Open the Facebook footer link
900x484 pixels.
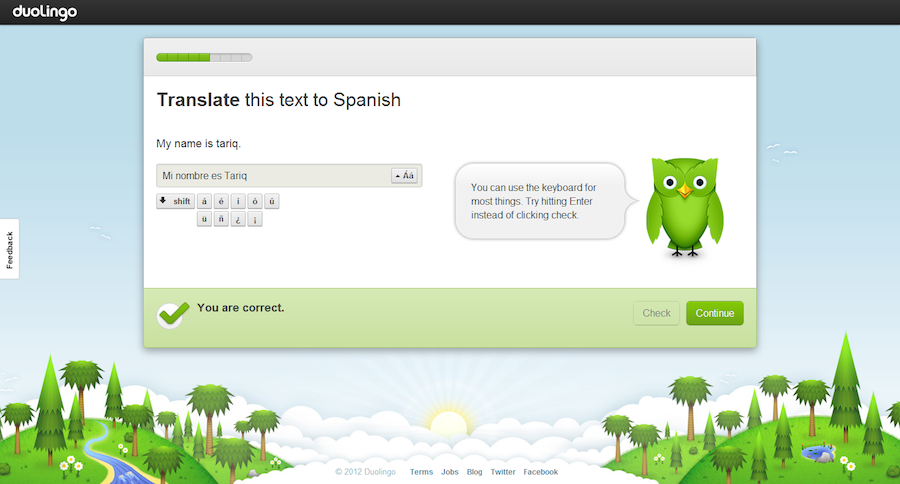(541, 472)
